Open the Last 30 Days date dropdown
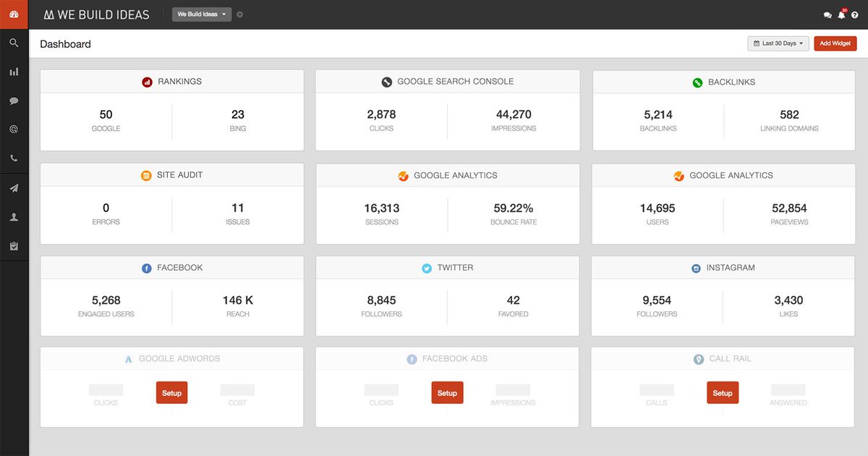 pos(778,43)
